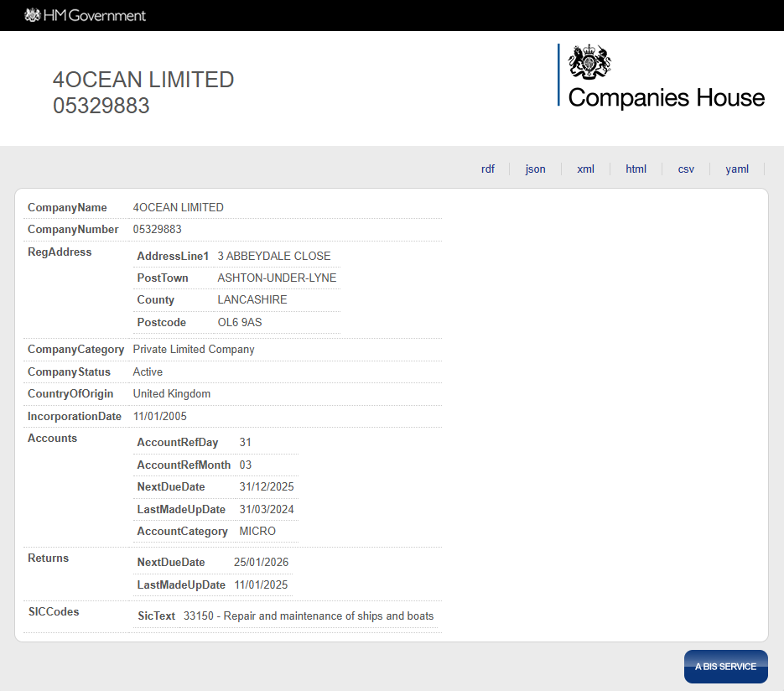Click the SicText field label

coord(156,616)
